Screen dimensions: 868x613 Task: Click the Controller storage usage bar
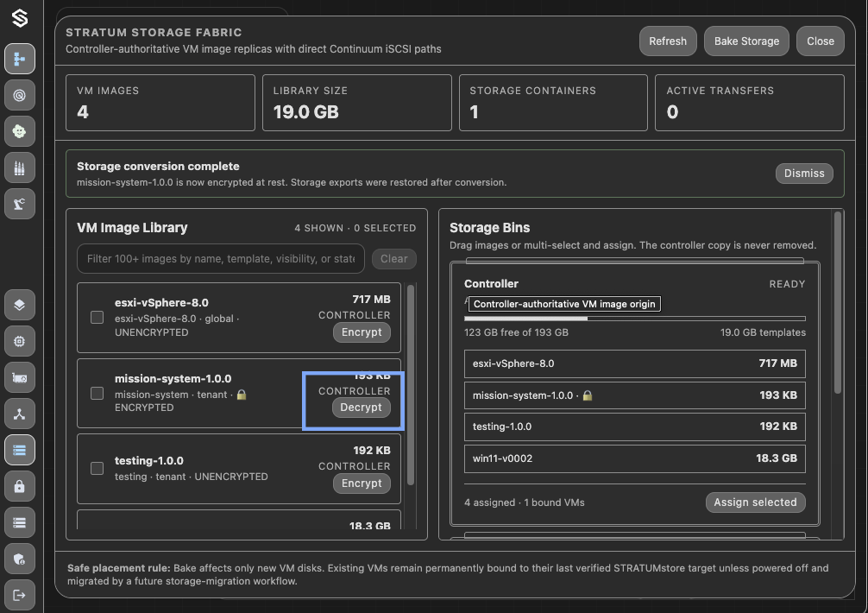tap(634, 319)
